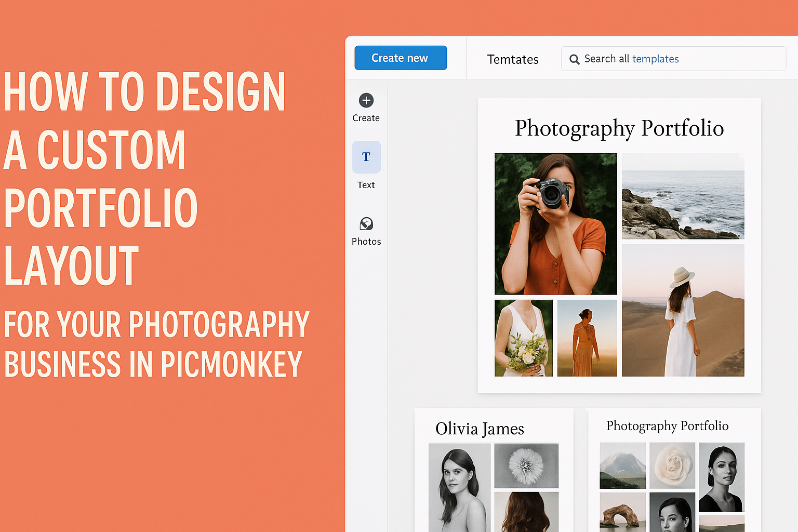Open the Olivia James template title
The height and width of the screenshot is (532, 798).
[480, 429]
